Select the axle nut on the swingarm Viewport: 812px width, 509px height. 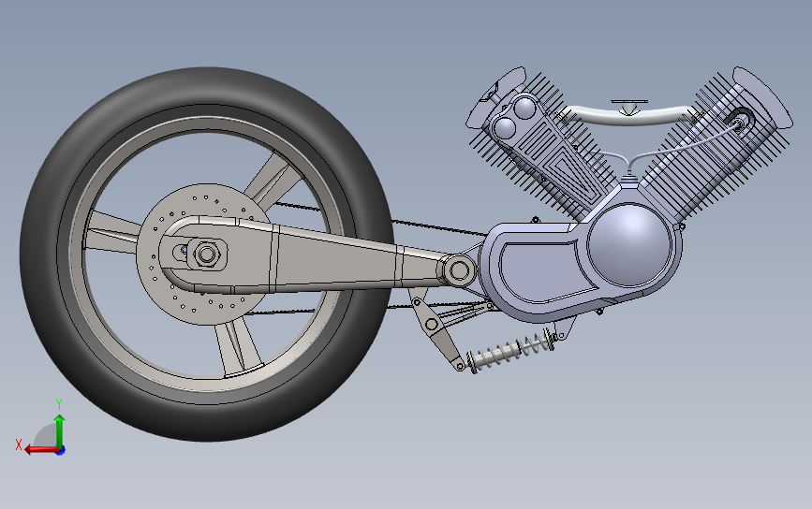pos(207,254)
